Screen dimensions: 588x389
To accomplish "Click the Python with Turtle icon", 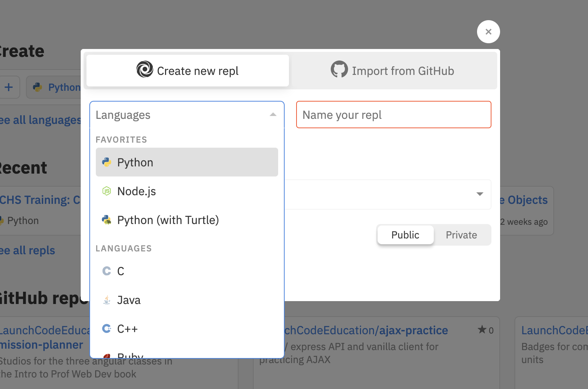I will click(107, 220).
